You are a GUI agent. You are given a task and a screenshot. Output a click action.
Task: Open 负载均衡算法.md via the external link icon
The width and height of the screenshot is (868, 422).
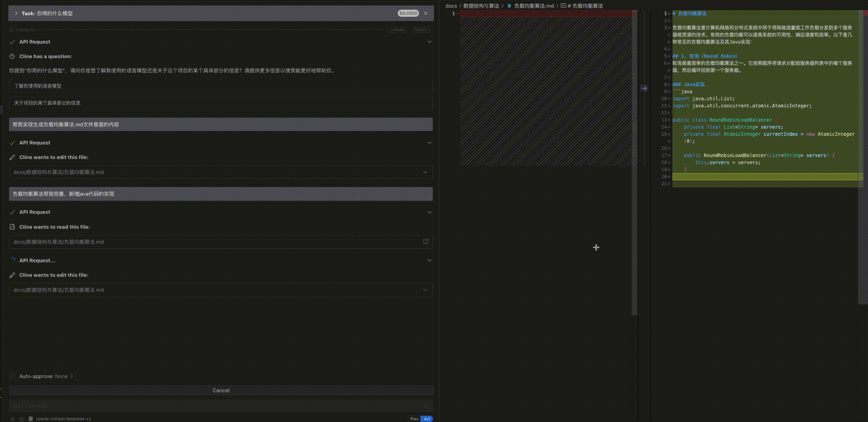pos(426,242)
